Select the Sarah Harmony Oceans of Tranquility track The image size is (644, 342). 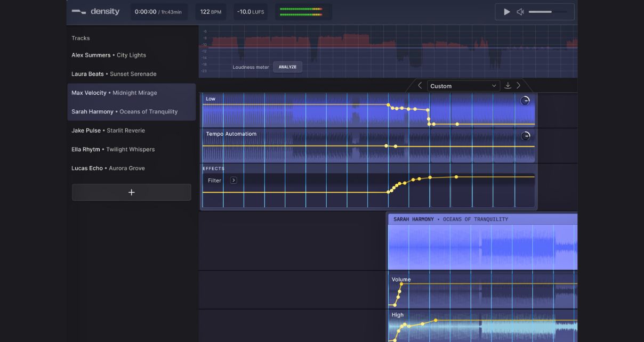(124, 111)
